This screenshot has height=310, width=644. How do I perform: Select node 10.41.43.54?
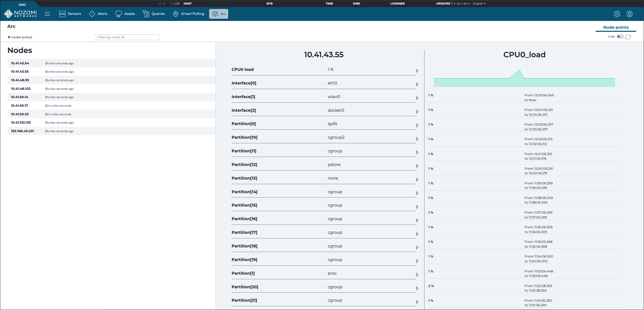click(111, 63)
